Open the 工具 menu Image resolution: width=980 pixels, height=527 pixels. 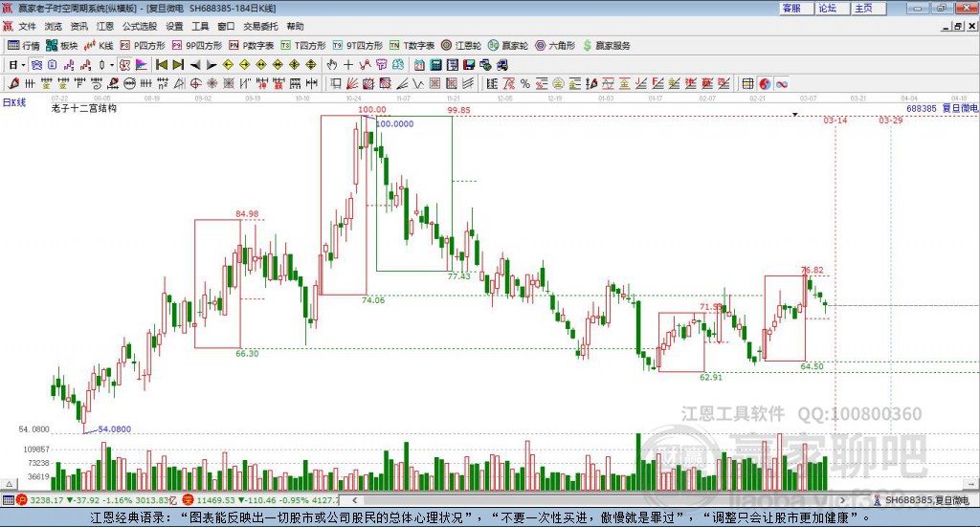[x=200, y=26]
